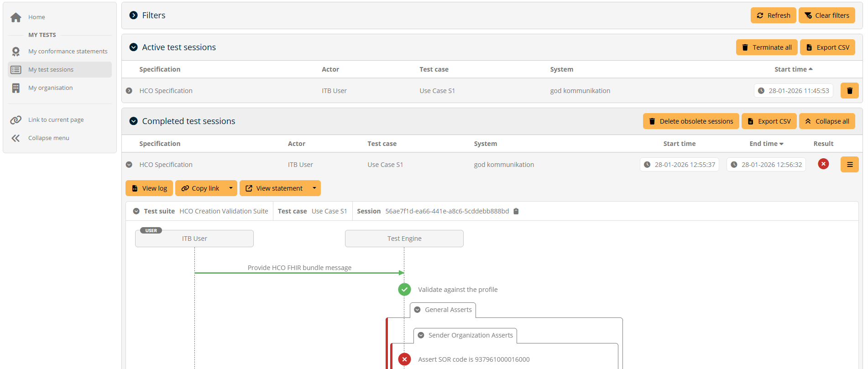868x369 pixels.
Task: Clear all filters
Action: coord(827,16)
